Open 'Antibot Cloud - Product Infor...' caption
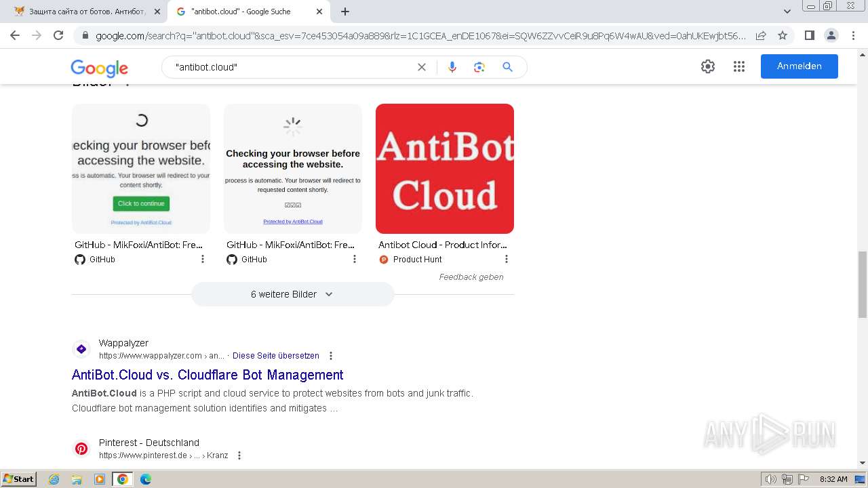 click(443, 245)
